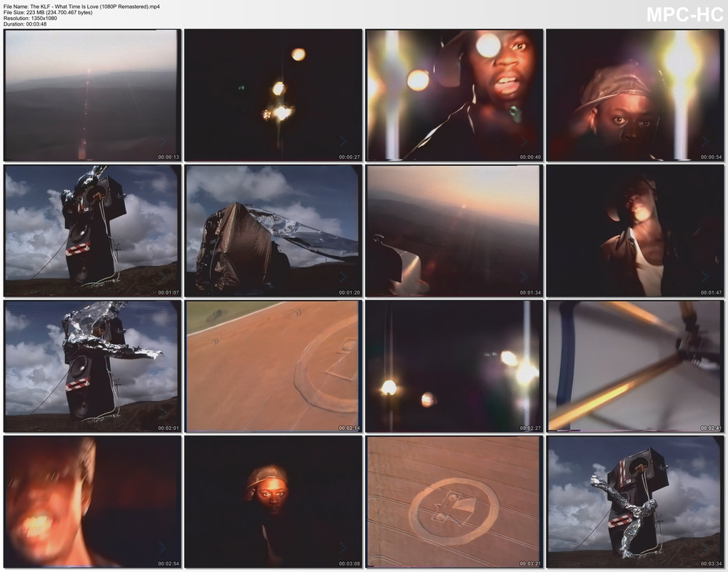Screen dimensions: 728x572
Task: Select the foil-covered thumbnail at 00:01:20
Action: [x=273, y=230]
